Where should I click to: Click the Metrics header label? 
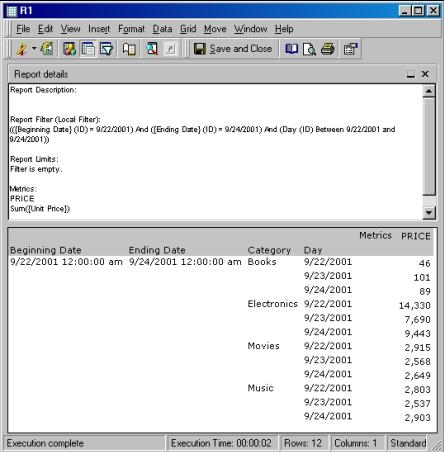pos(375,236)
